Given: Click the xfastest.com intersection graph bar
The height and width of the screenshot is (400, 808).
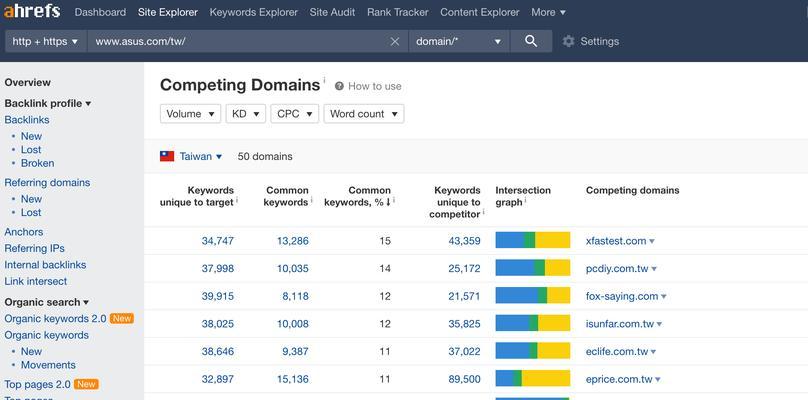Looking at the screenshot, I should click(x=533, y=240).
